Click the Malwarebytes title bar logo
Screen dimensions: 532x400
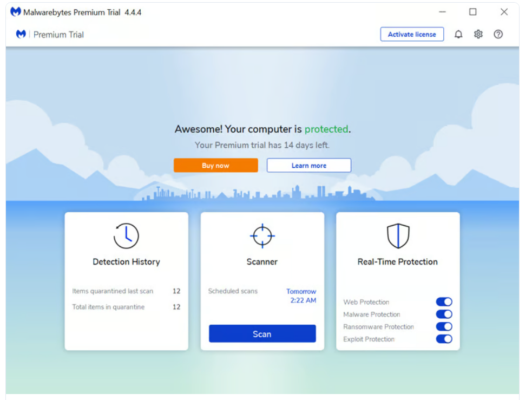16,12
